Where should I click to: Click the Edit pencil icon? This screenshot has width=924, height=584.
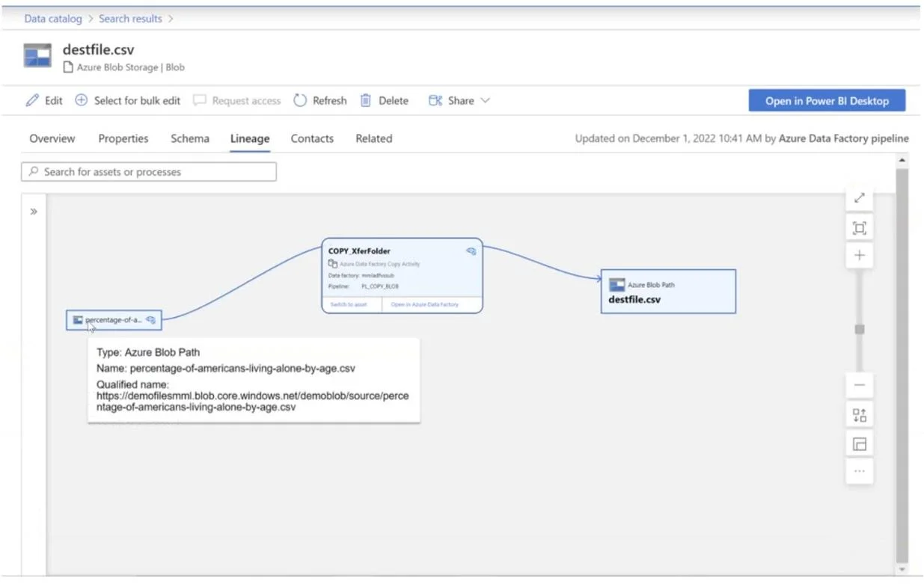[x=32, y=100]
